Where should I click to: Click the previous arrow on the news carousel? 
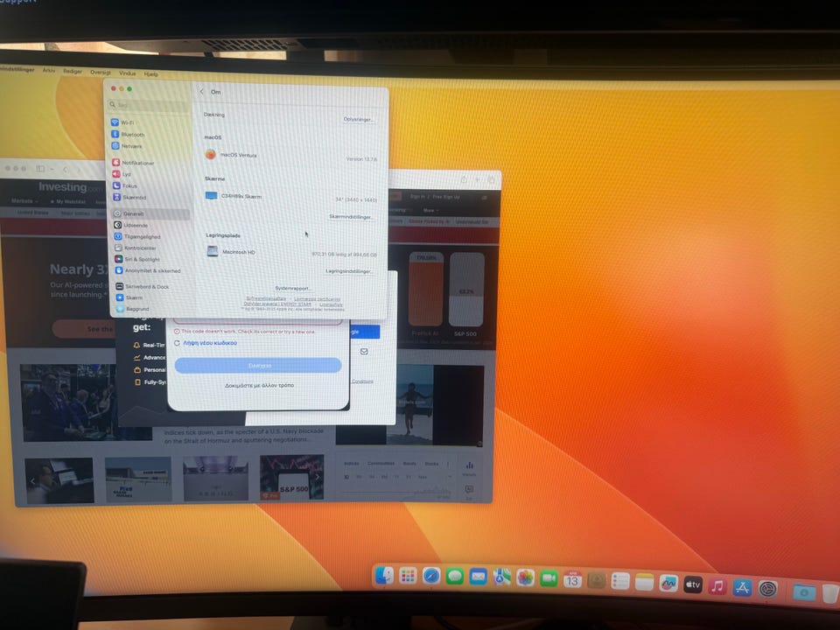[x=33, y=481]
